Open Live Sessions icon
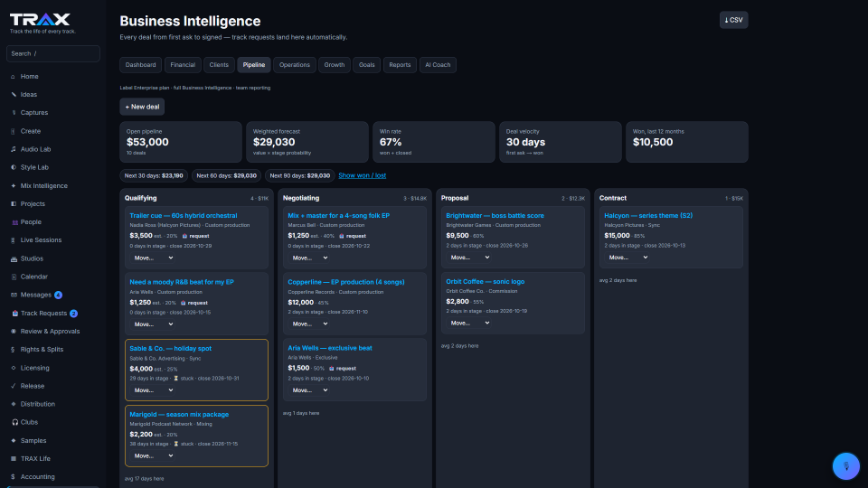The width and height of the screenshot is (868, 488). point(14,240)
